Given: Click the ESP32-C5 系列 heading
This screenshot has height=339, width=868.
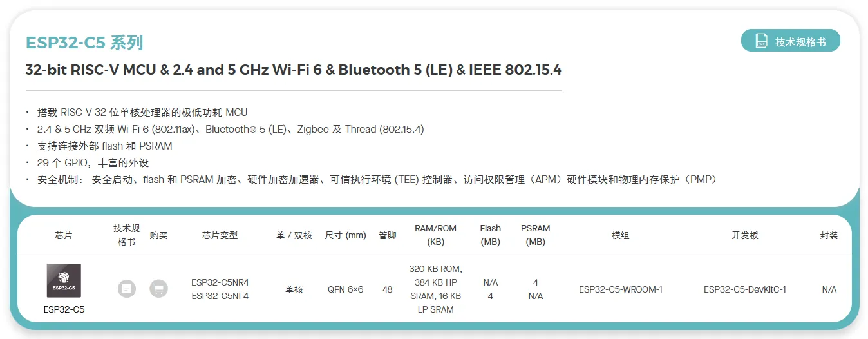Looking at the screenshot, I should coord(84,43).
